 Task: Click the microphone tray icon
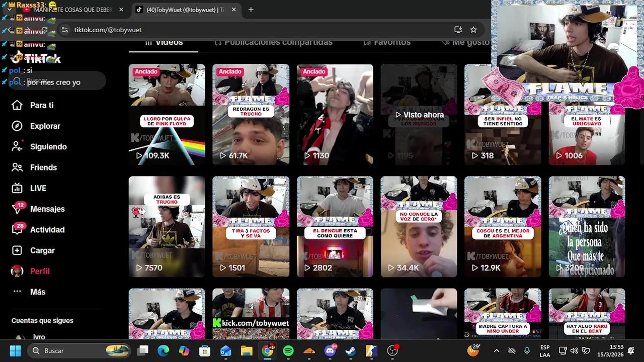pos(527,350)
